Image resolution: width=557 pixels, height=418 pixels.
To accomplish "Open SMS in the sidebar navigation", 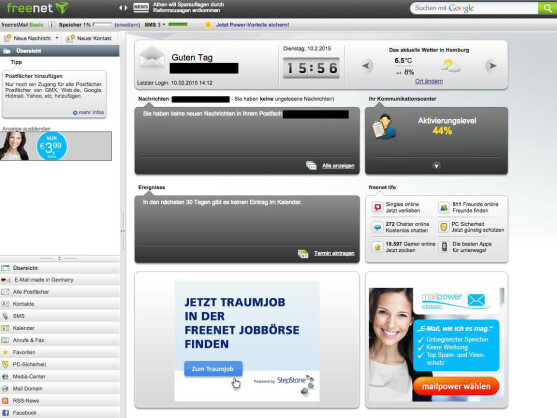I will click(60, 316).
